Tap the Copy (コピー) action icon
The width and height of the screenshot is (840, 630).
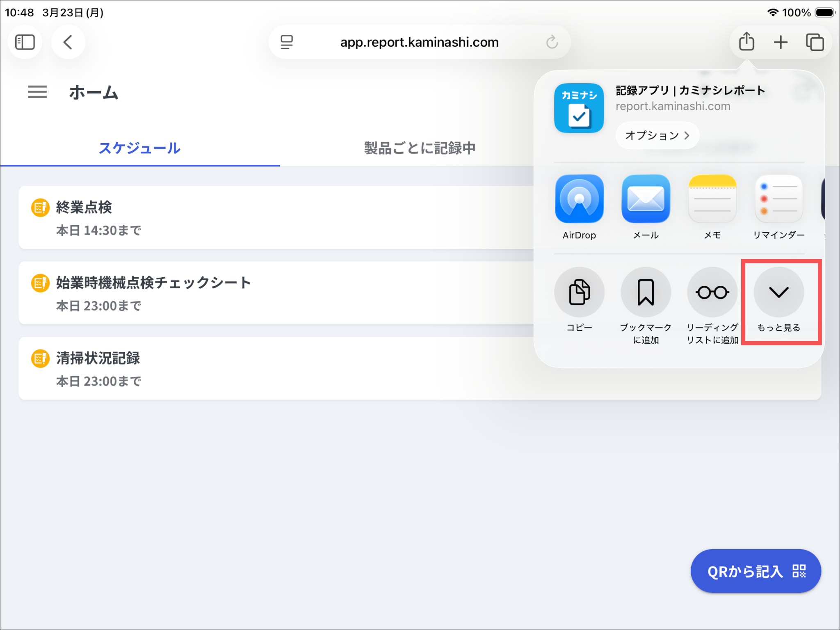click(579, 292)
